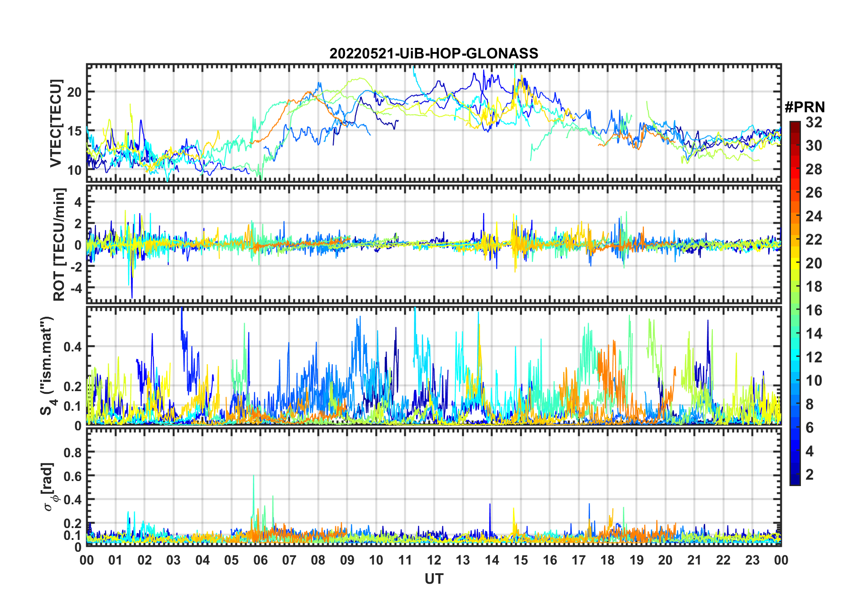Select the cyan colorbar segment near 12
Image resolution: width=868 pixels, height=607 pixels.
click(795, 357)
